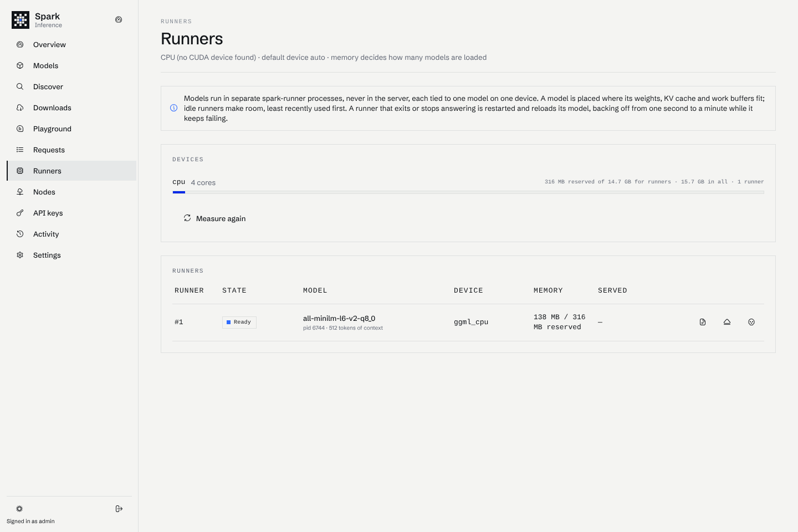798x532 pixels.
Task: Open the Requests page
Action: 71,150
